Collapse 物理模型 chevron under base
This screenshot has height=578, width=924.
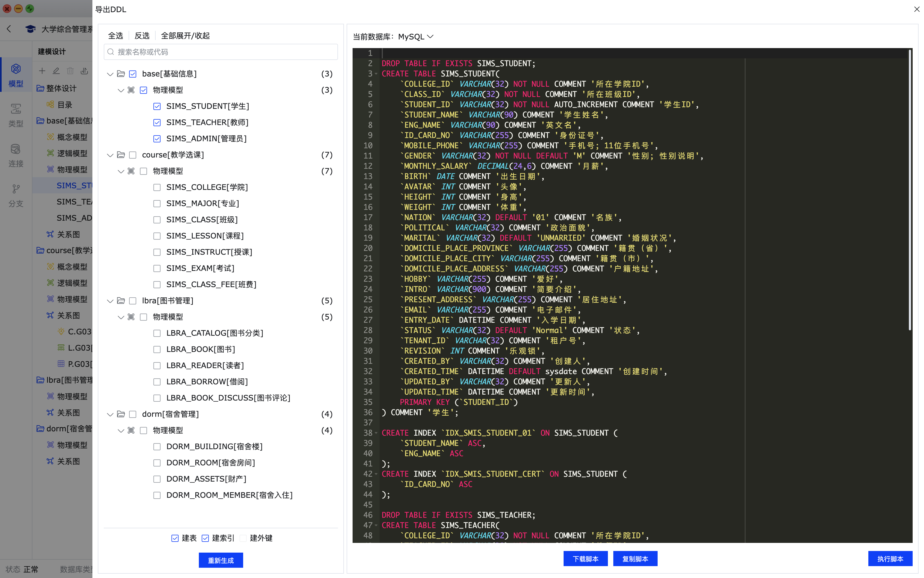121,90
